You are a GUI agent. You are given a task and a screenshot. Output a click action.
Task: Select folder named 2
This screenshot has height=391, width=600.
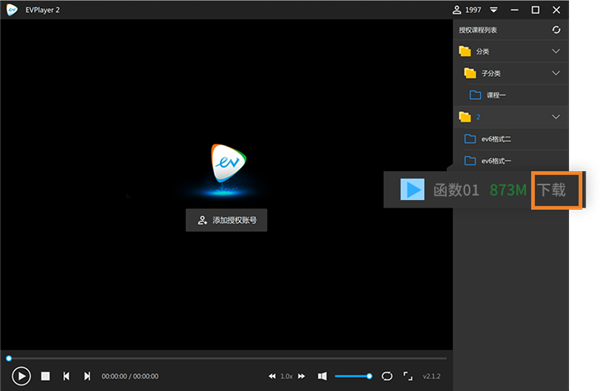click(x=511, y=117)
